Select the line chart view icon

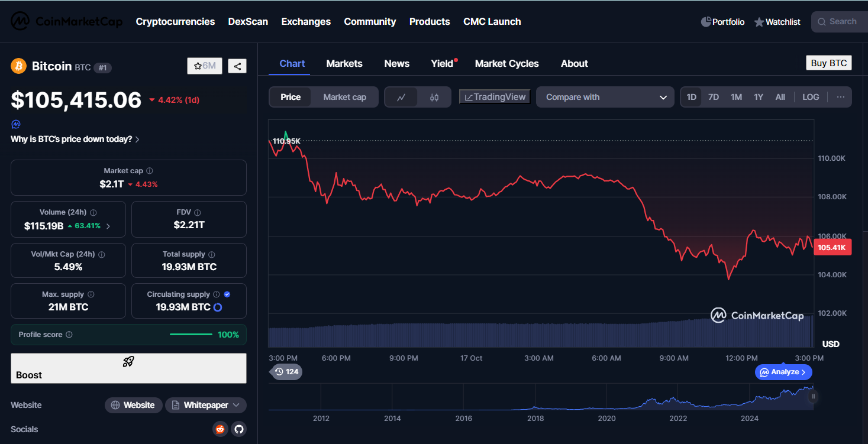(x=401, y=98)
